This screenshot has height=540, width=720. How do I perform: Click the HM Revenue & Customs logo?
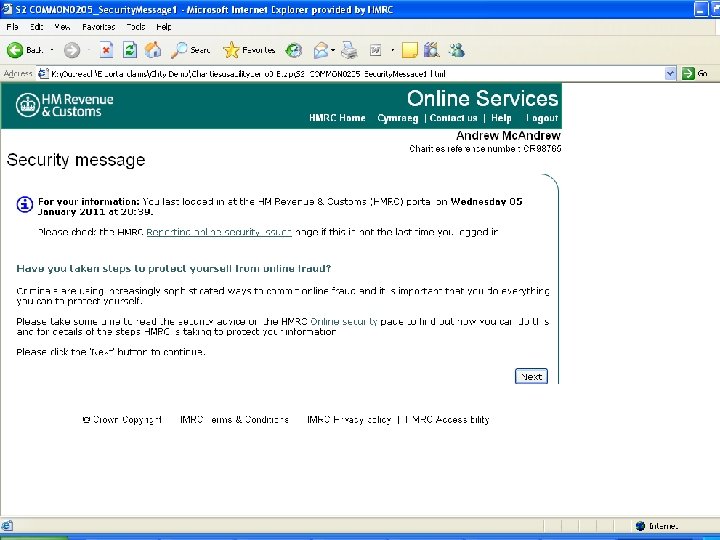[64, 105]
